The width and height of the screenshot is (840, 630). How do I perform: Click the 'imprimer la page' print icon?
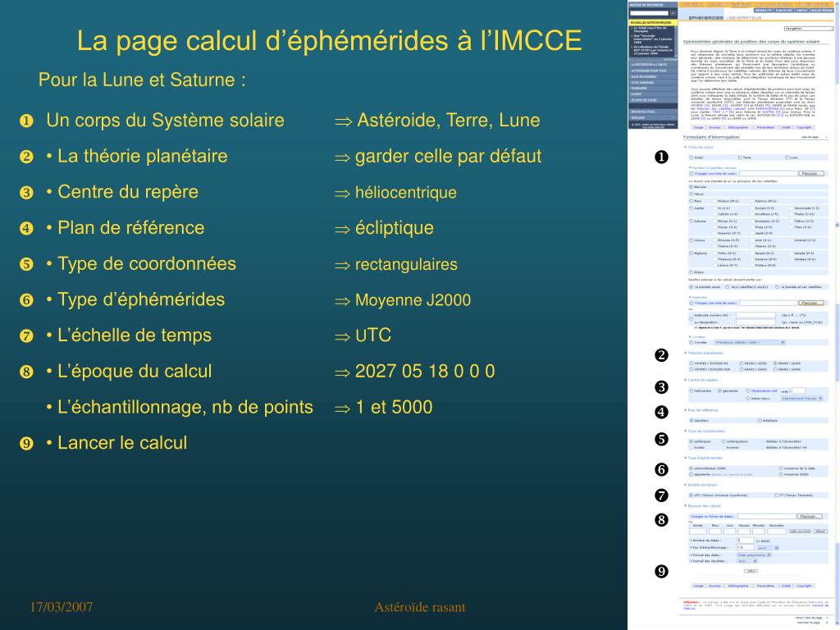[x=827, y=623]
